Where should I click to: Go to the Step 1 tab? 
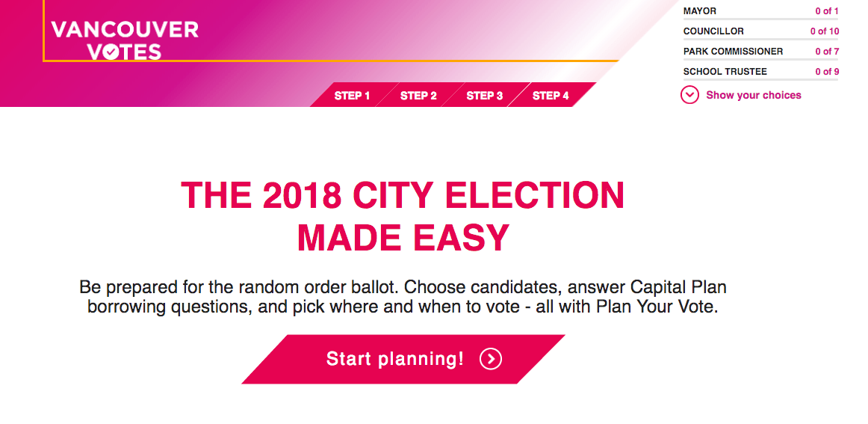(352, 95)
